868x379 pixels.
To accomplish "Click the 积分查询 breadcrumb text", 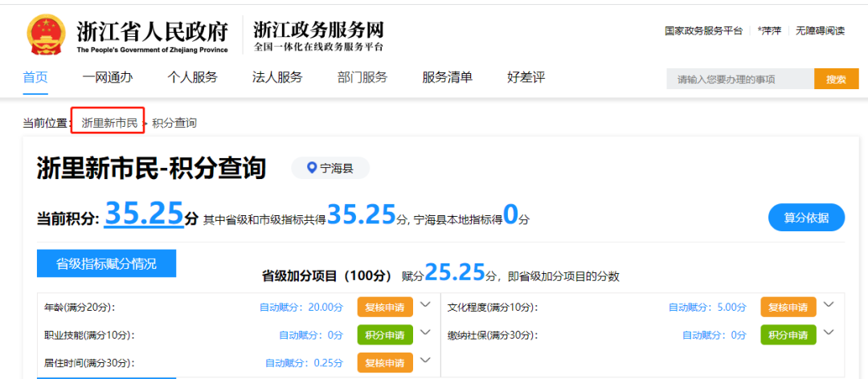I will (x=174, y=123).
